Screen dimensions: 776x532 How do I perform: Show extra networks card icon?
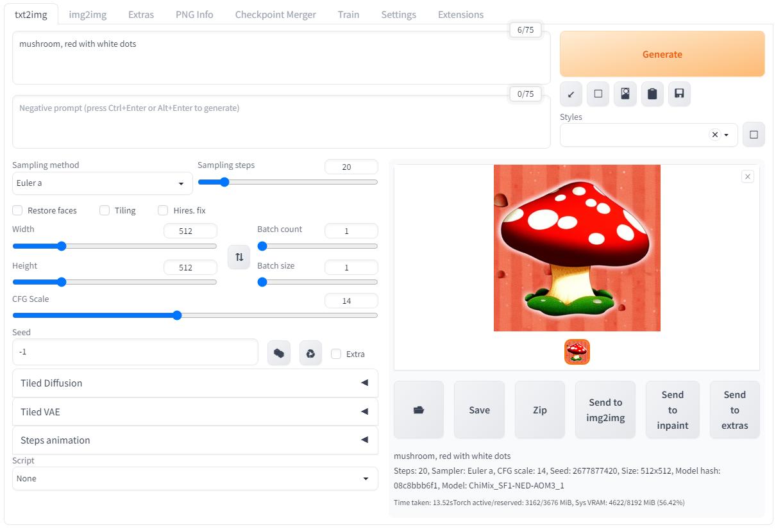point(625,94)
